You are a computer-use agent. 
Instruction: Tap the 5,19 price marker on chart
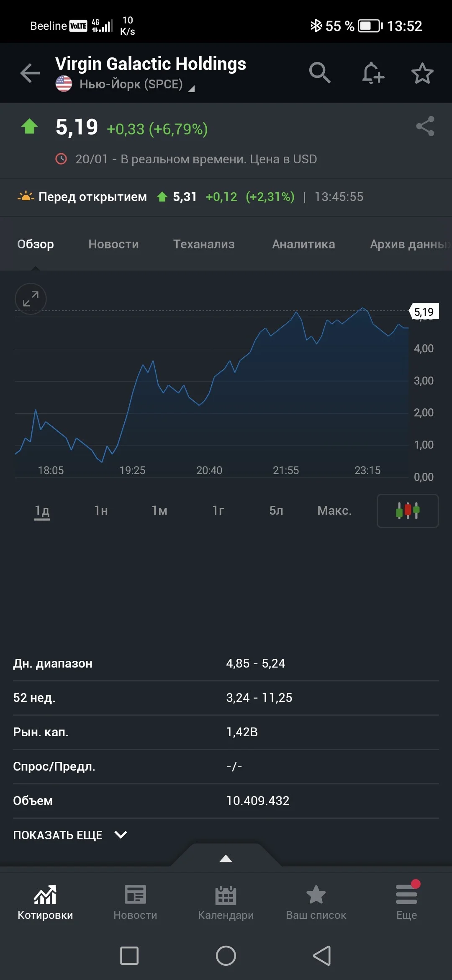coord(424,312)
